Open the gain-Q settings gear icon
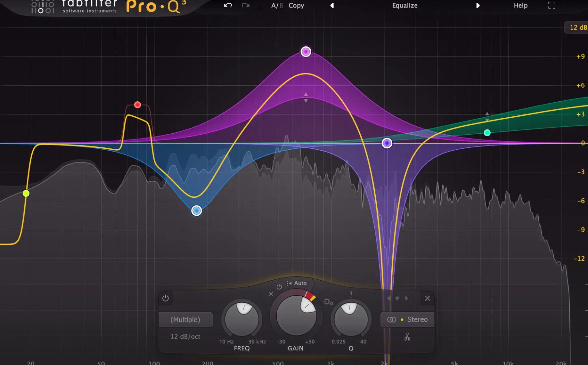Viewport: 588px width, 365px height. click(x=328, y=302)
